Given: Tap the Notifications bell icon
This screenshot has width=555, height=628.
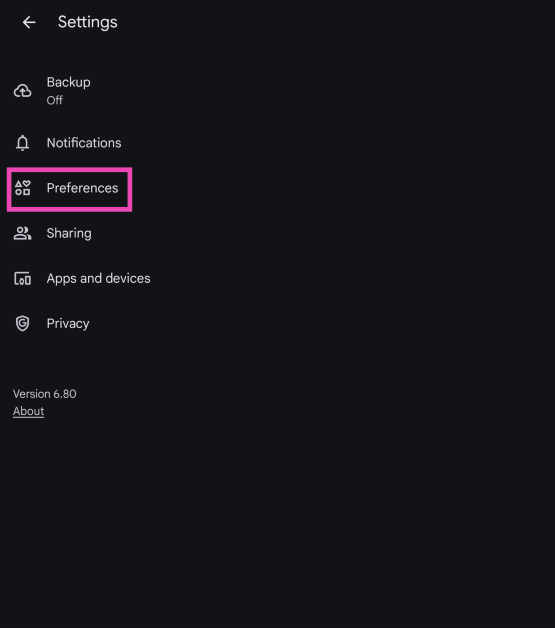Looking at the screenshot, I should 22,143.
